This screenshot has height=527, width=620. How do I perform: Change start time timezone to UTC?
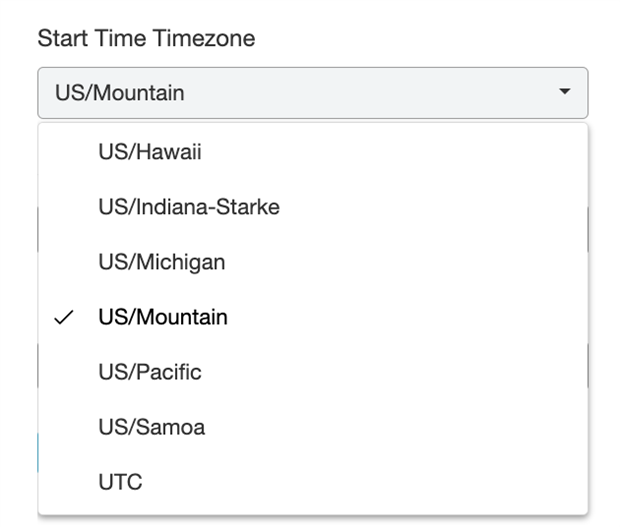[120, 482]
